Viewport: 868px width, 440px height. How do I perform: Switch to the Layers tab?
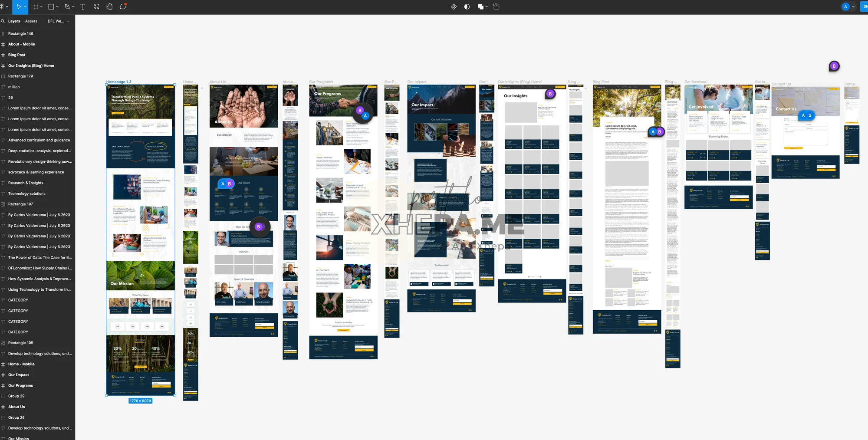14,21
